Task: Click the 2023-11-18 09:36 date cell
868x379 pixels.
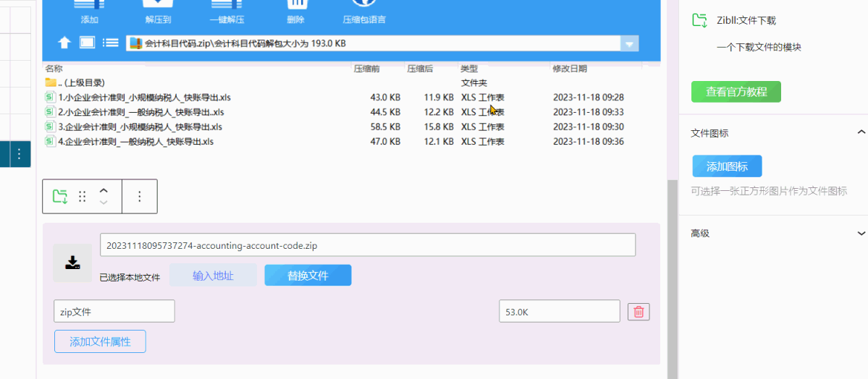Action: (589, 142)
